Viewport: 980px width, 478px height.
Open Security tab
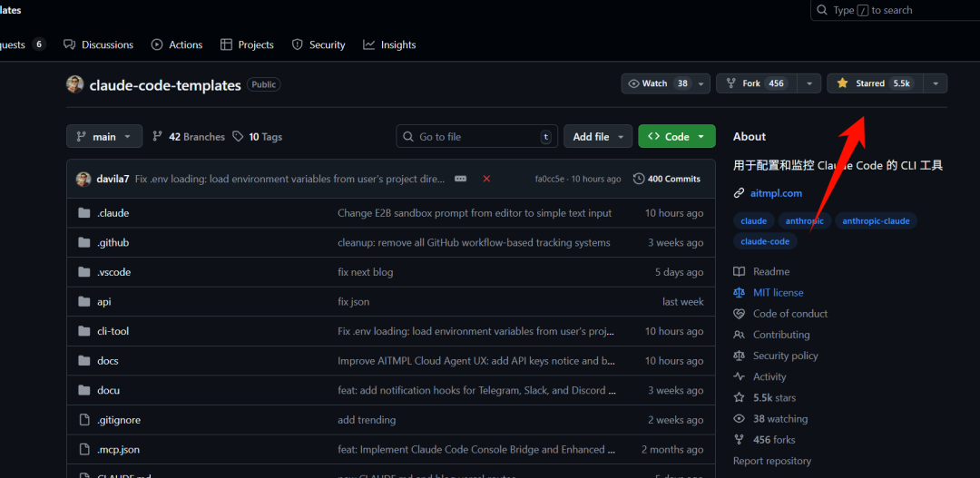(318, 45)
